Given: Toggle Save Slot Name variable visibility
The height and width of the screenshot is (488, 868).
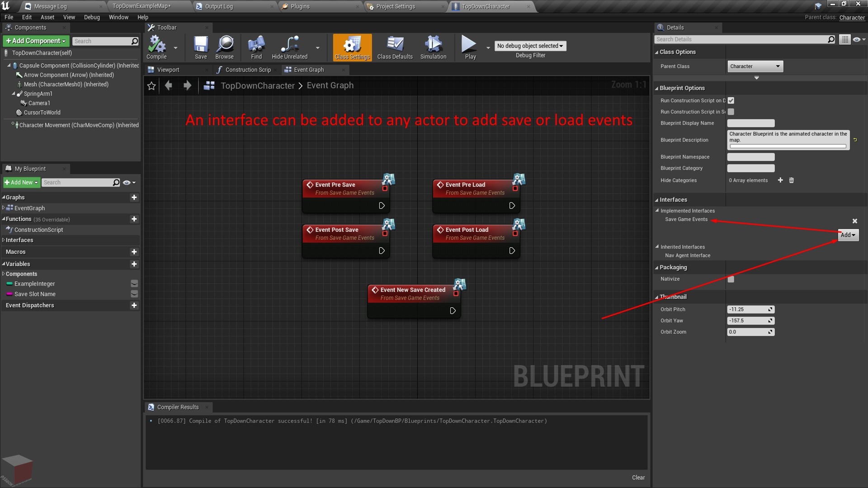Looking at the screenshot, I should 134,294.
